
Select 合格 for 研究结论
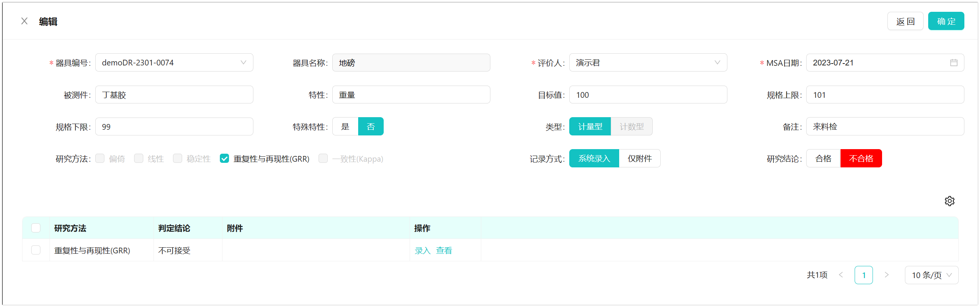823,159
